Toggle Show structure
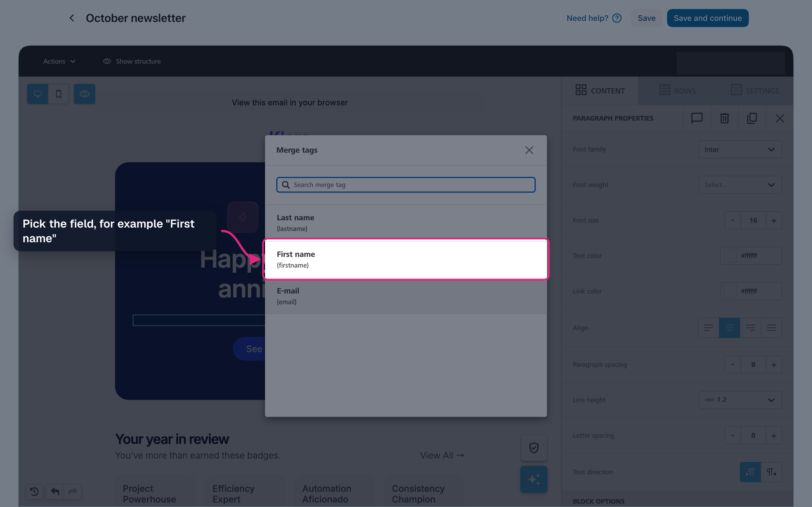The width and height of the screenshot is (812, 507). pyautogui.click(x=132, y=61)
